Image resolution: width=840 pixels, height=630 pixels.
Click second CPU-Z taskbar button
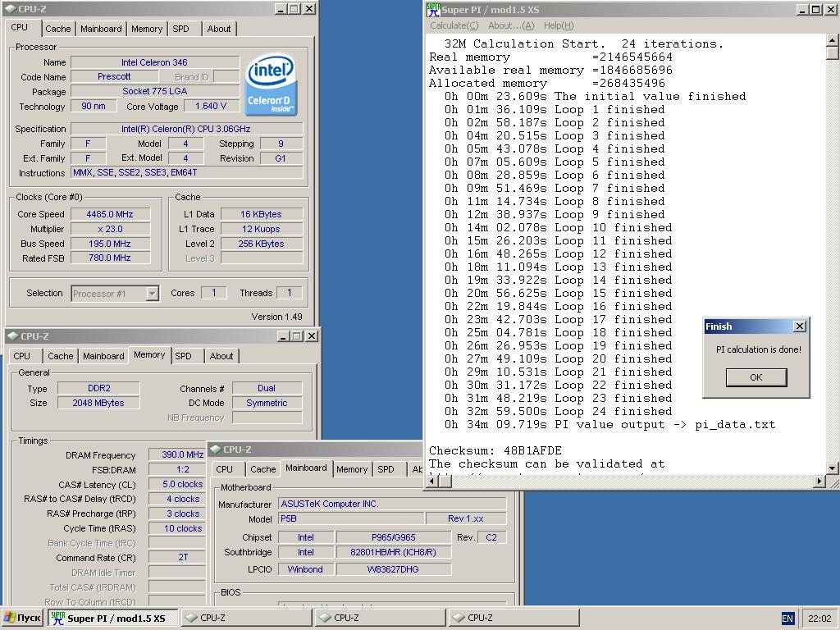tap(380, 619)
